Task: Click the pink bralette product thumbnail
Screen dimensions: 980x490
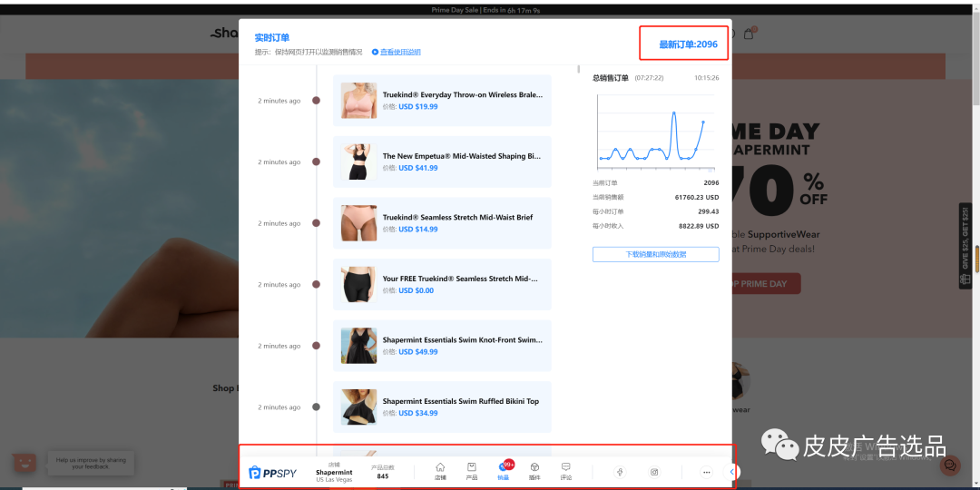Action: coord(358,101)
